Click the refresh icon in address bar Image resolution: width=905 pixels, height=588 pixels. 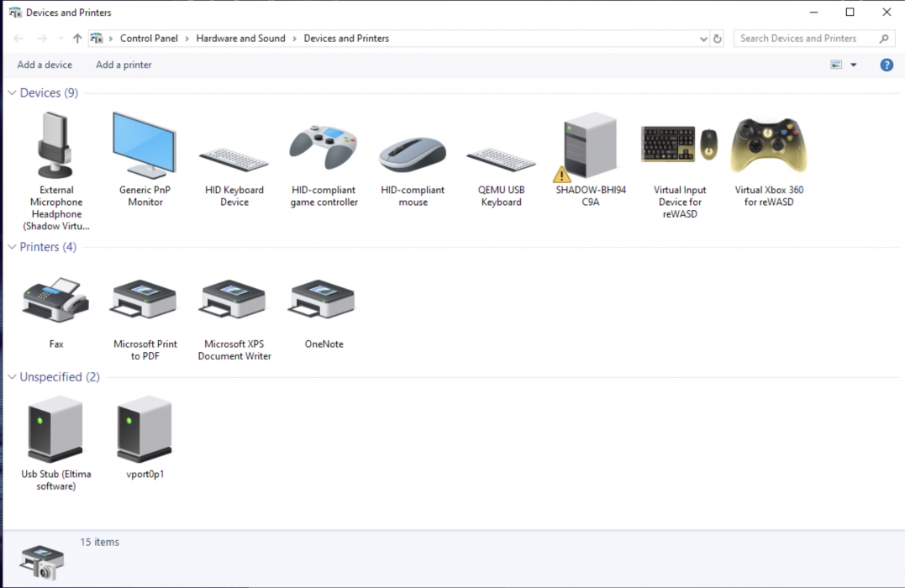click(x=717, y=39)
